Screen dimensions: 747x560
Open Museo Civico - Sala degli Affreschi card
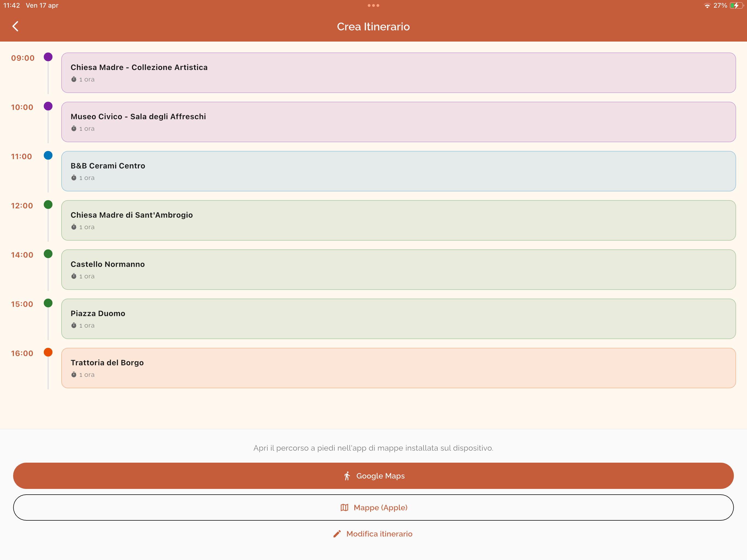tap(398, 122)
